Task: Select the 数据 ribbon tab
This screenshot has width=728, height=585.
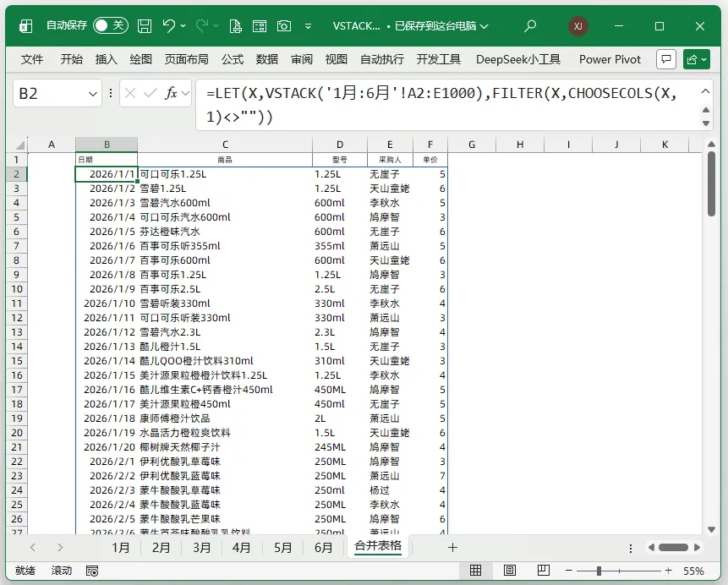Action: click(267, 59)
